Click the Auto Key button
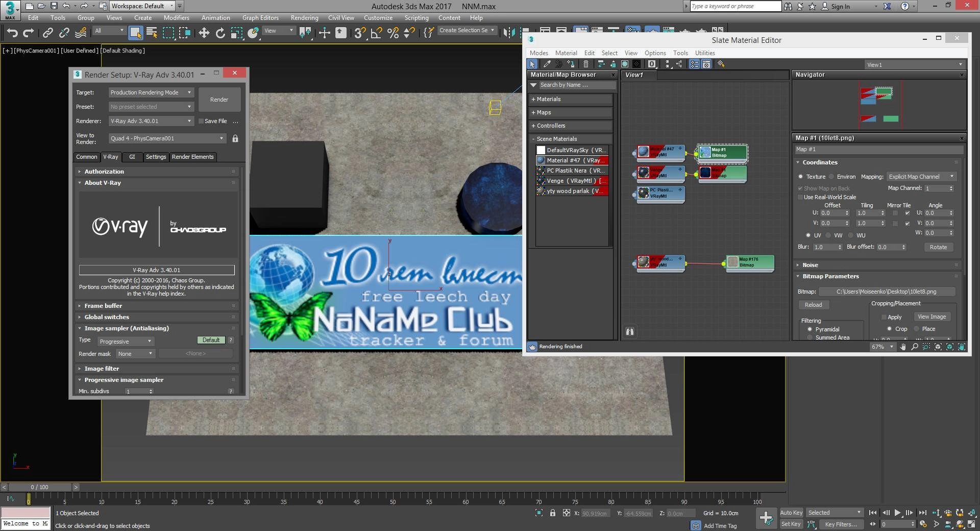 (791, 513)
